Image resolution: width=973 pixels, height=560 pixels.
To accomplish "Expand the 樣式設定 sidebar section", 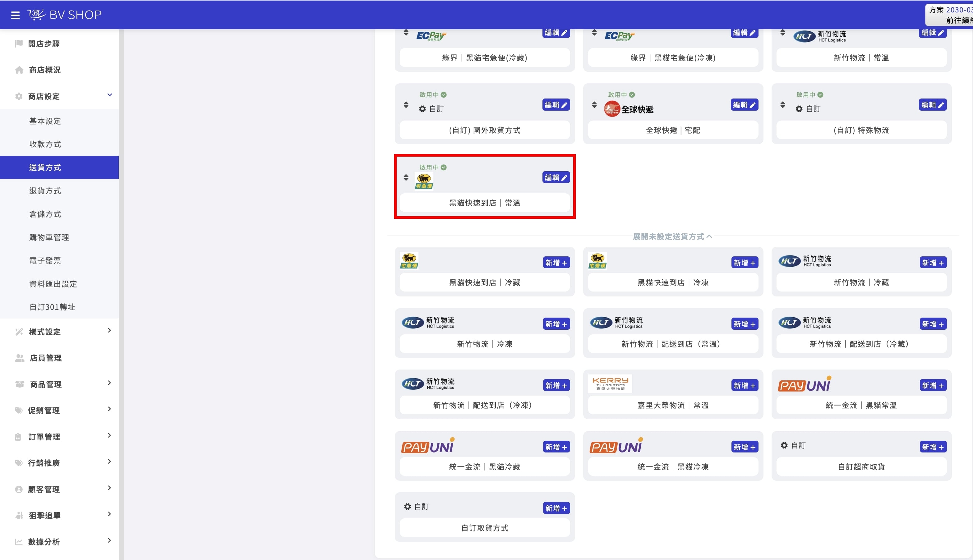I will click(x=110, y=330).
